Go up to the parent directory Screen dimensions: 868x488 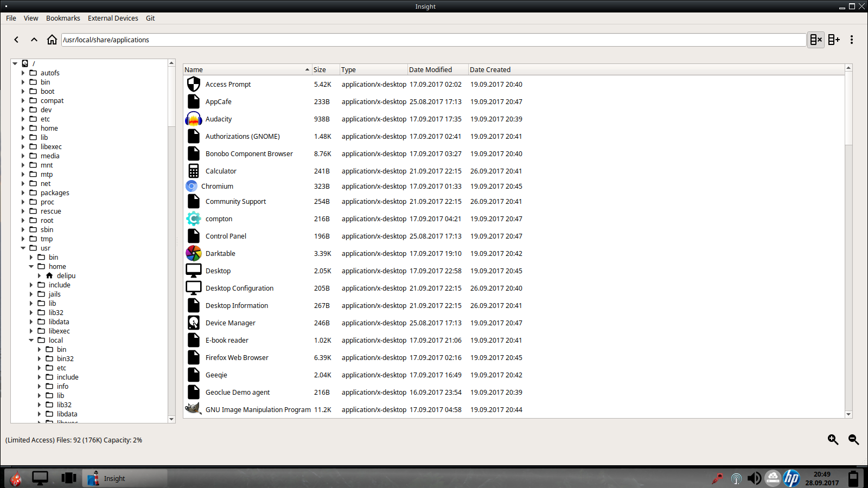34,39
